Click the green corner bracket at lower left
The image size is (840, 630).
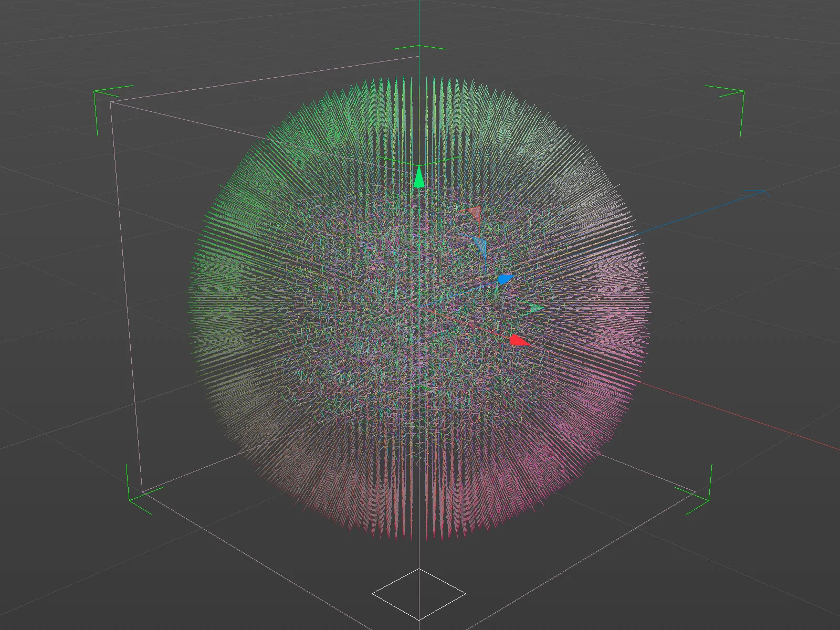point(145,490)
